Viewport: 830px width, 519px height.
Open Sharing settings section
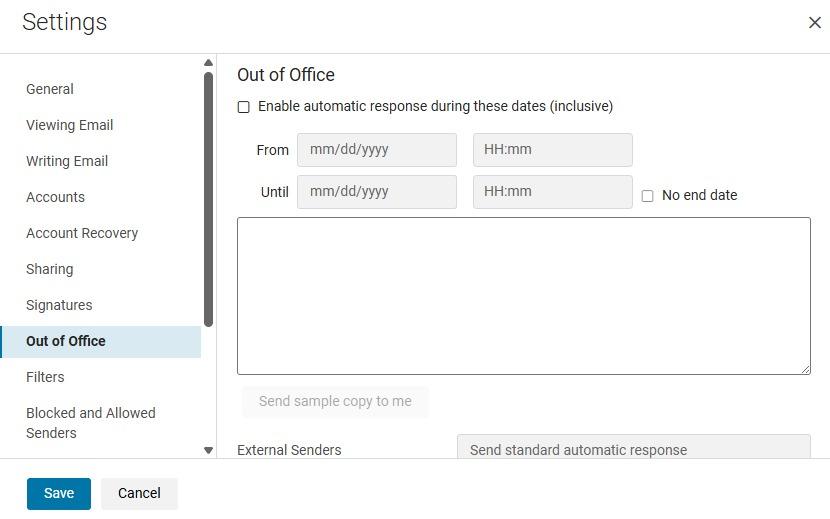click(49, 269)
